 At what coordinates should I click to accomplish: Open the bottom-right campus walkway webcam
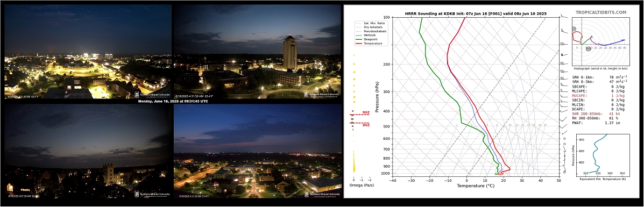(258, 151)
